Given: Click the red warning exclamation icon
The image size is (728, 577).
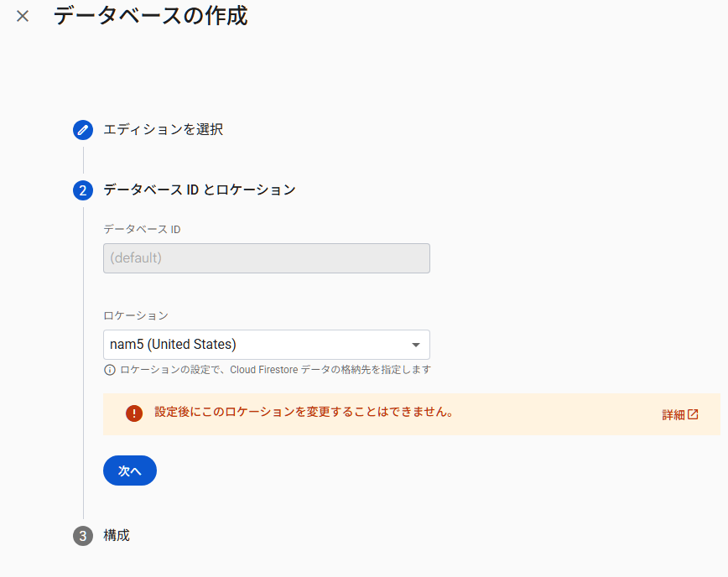Looking at the screenshot, I should [x=134, y=413].
